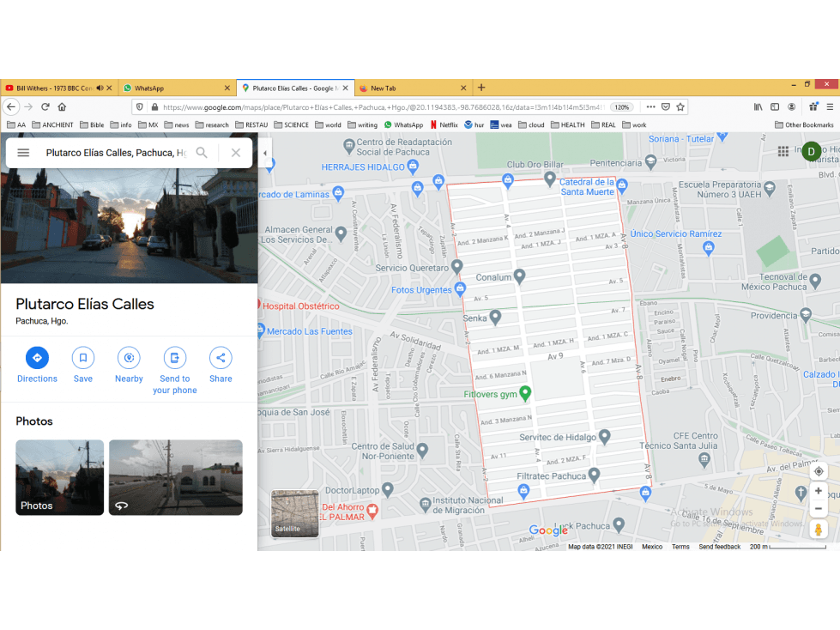Clear search with the X button
Image resolution: width=840 pixels, height=630 pixels.
coord(236,153)
